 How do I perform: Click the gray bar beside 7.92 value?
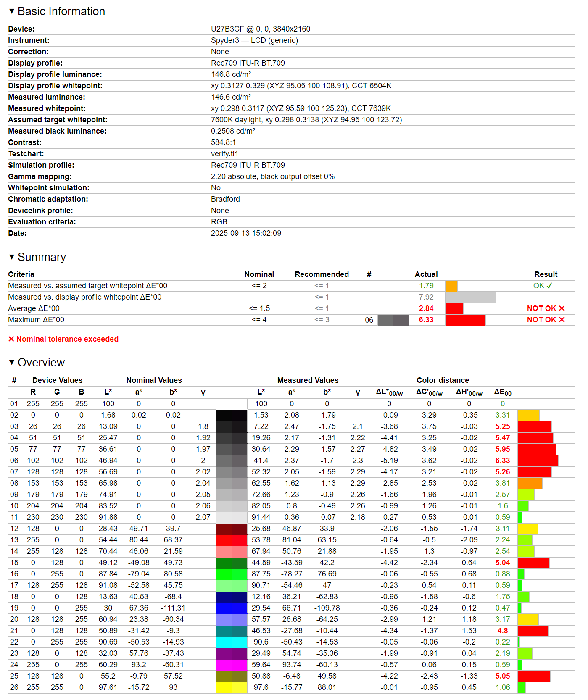coord(470,297)
